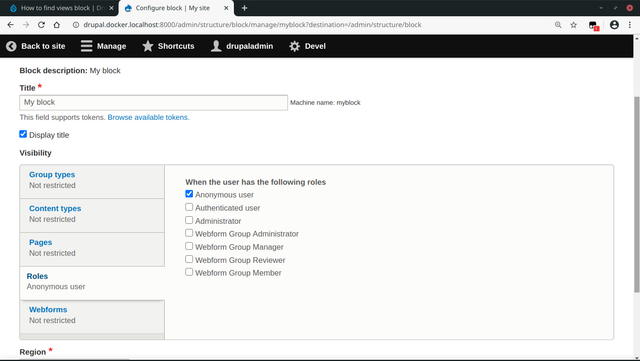Check the Webform Group Reviewer role

(189, 259)
